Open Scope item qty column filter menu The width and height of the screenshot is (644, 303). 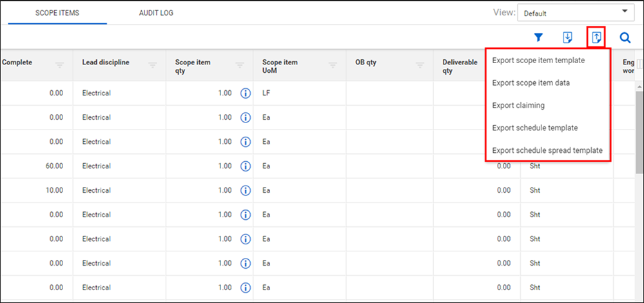(239, 64)
